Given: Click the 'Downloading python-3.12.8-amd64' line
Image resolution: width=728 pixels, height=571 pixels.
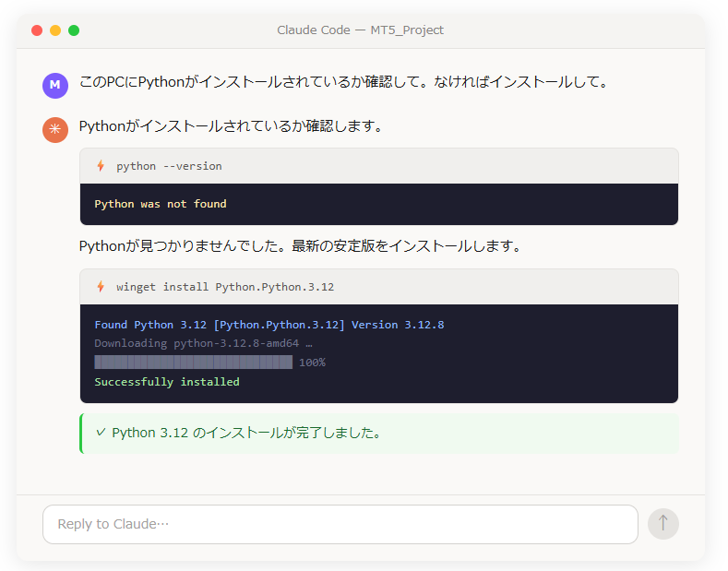Looking at the screenshot, I should [x=203, y=343].
